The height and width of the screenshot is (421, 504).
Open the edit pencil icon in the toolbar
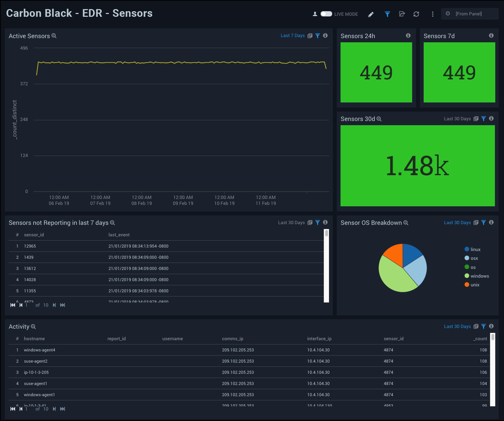tap(371, 14)
